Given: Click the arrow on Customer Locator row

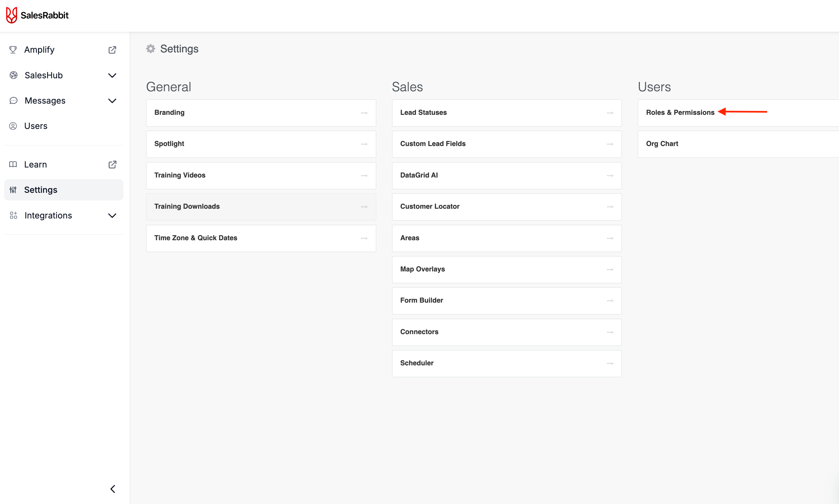Looking at the screenshot, I should (610, 207).
